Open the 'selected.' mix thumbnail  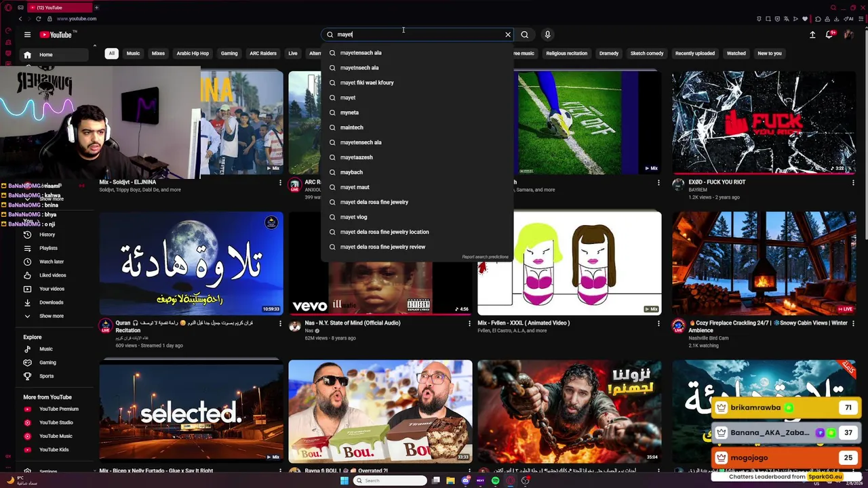191,411
